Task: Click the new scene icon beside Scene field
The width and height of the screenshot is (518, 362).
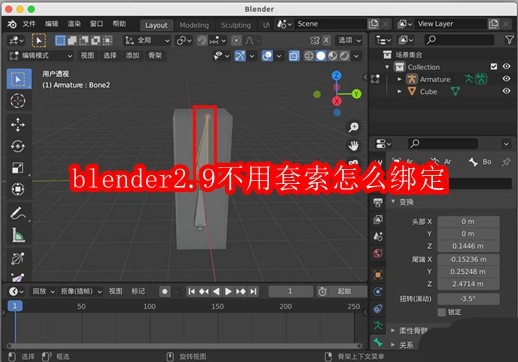Action: point(373,24)
